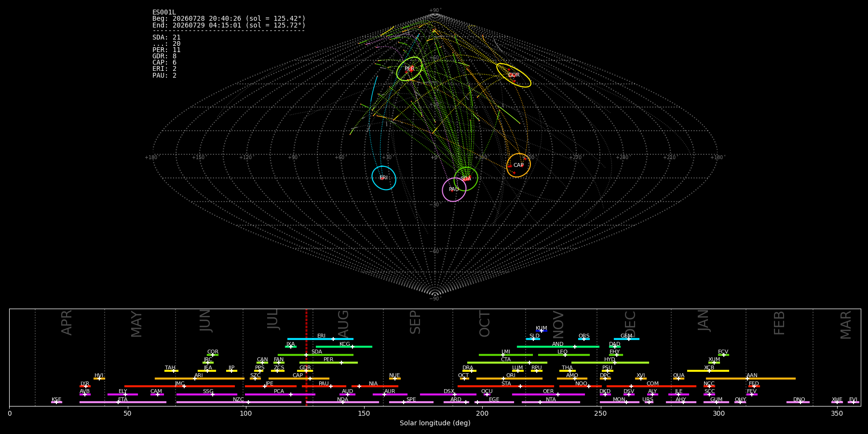The height and width of the screenshot is (434, 868).
Task: Click the −90° pole label below map
Action: coord(435,298)
